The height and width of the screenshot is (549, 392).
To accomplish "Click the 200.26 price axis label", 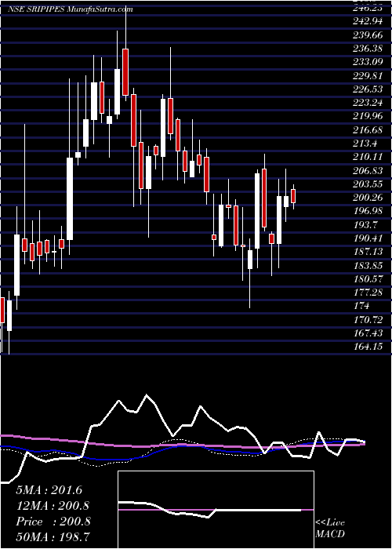I will click(367, 198).
